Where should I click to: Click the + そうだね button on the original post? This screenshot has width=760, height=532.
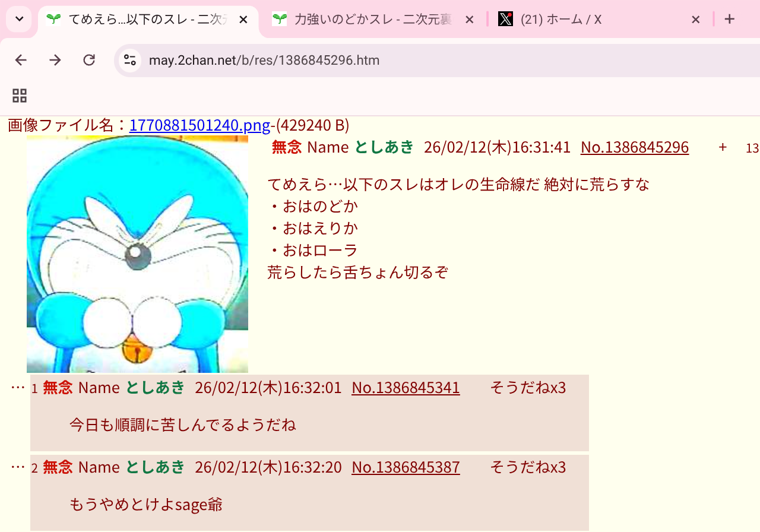tap(723, 147)
